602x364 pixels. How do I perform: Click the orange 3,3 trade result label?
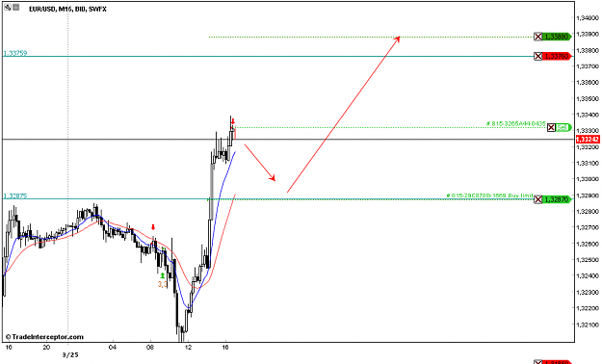click(x=162, y=284)
